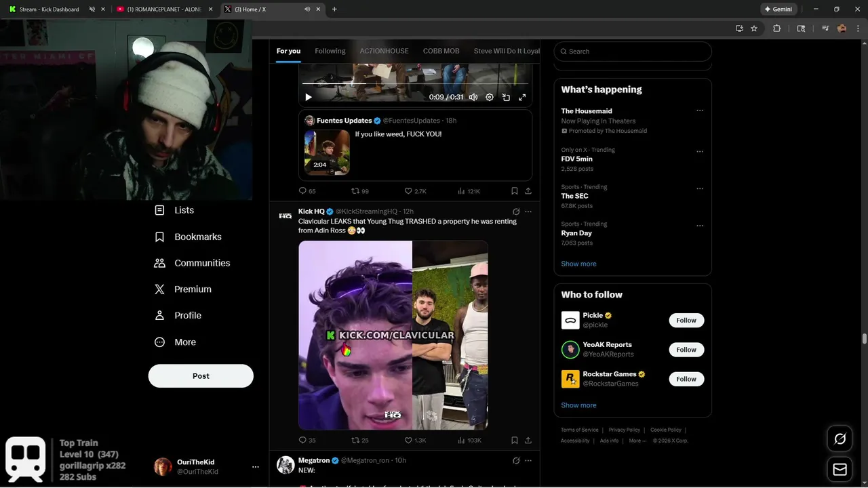This screenshot has height=488, width=868.
Task: Bookmark the Fuentes quote post
Action: (515, 191)
